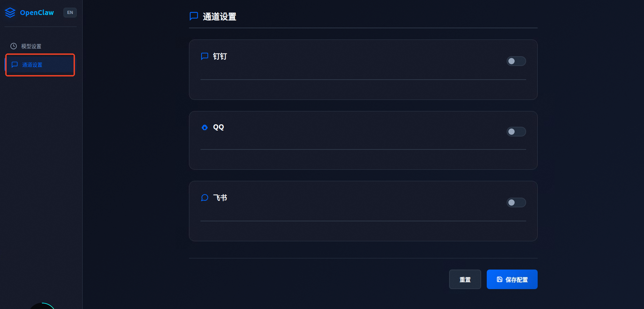Image resolution: width=644 pixels, height=309 pixels.
Task: Click the OpenClaw layered logo icon
Action: click(10, 13)
